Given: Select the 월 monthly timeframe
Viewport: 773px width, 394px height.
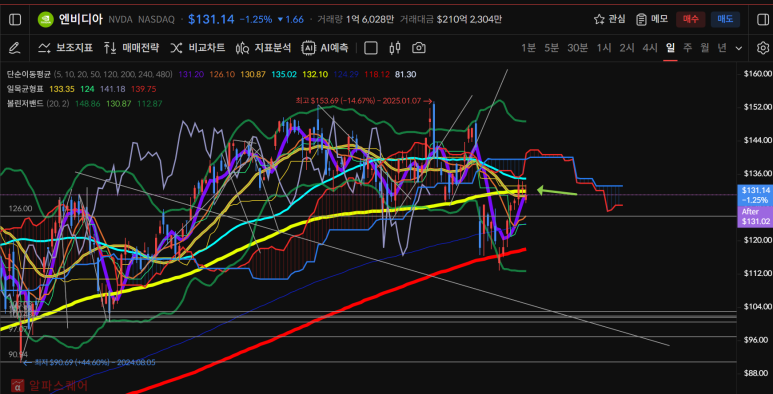Looking at the screenshot, I should (x=704, y=48).
